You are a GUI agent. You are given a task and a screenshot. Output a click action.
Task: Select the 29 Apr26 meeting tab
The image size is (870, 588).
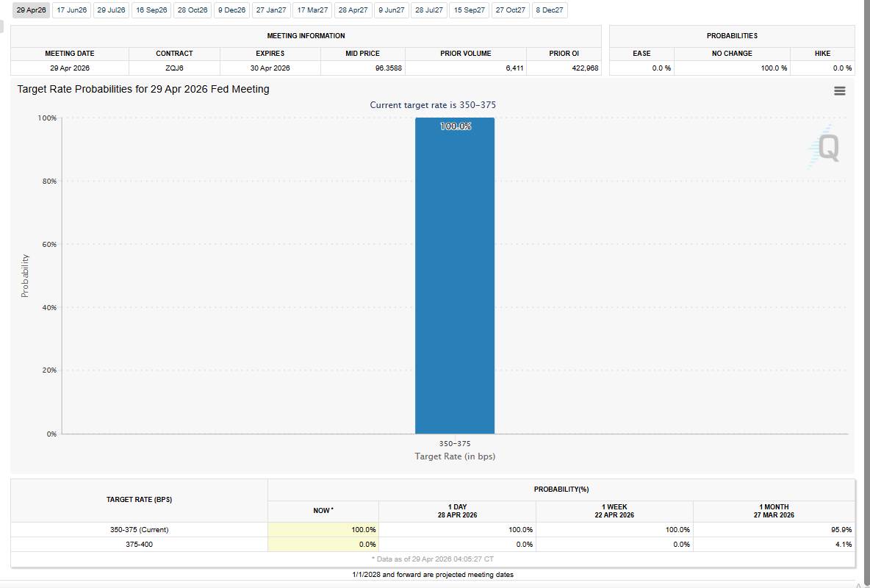tap(31, 10)
